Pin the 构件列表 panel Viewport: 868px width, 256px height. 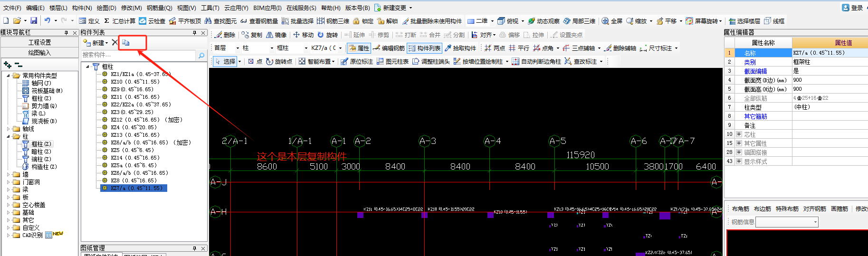[x=195, y=33]
